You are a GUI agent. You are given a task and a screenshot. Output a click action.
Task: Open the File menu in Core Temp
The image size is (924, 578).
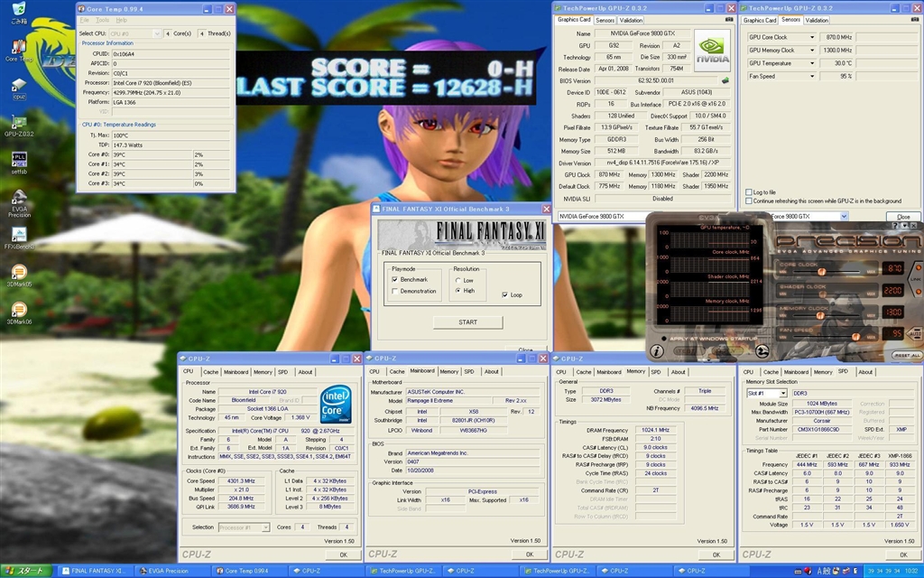[84, 20]
